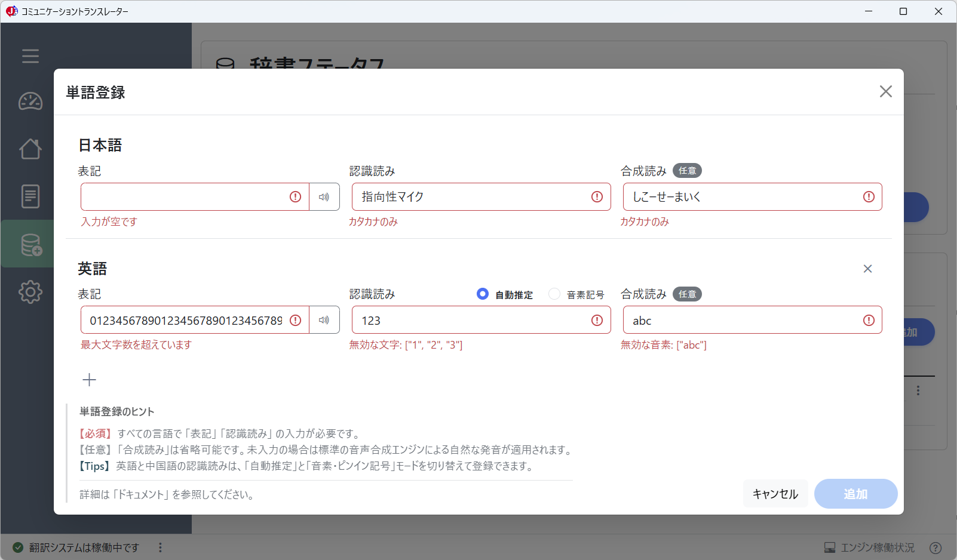Click the error icon in abc field
957x560 pixels.
[x=869, y=321]
